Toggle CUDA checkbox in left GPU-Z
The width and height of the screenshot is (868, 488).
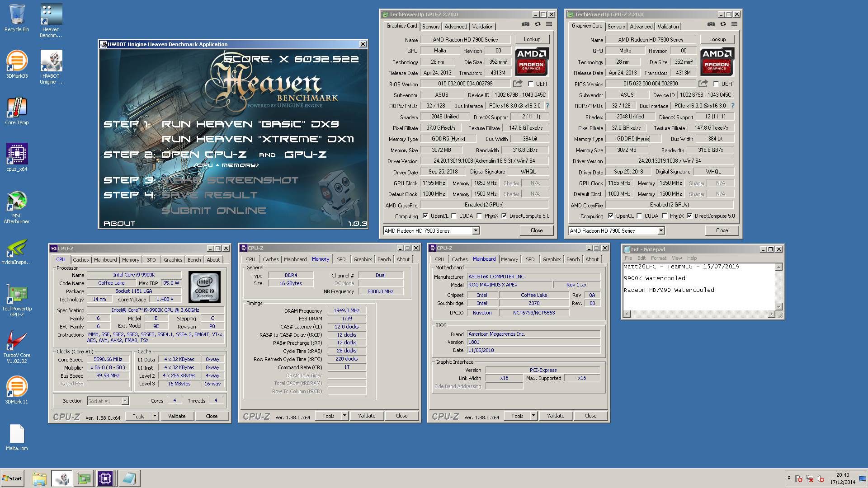454,216
